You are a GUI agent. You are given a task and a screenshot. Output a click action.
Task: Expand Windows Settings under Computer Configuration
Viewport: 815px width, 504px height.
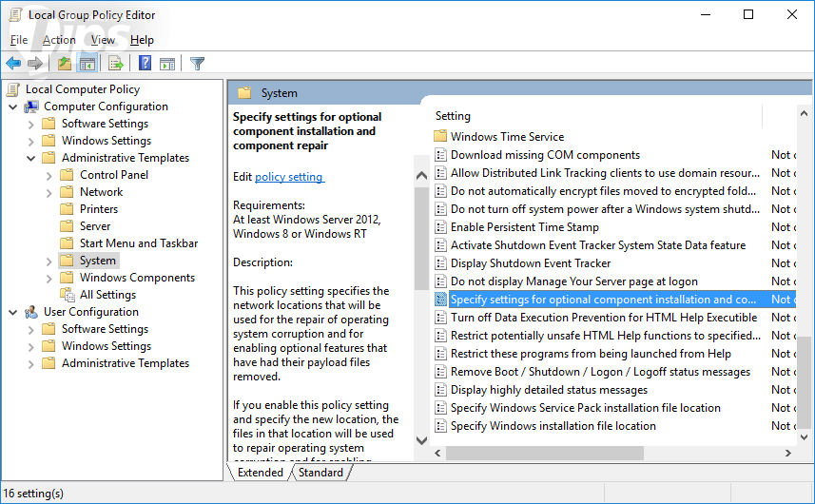tap(30, 142)
